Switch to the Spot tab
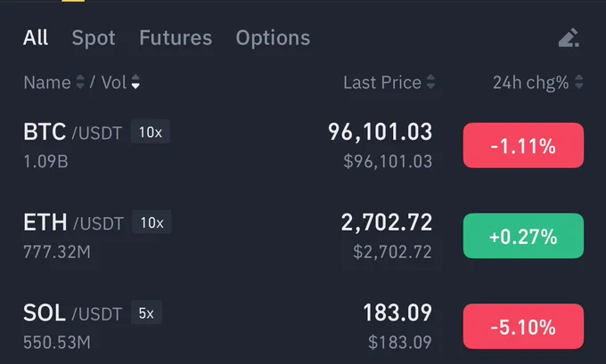The image size is (606, 364). [x=94, y=38]
